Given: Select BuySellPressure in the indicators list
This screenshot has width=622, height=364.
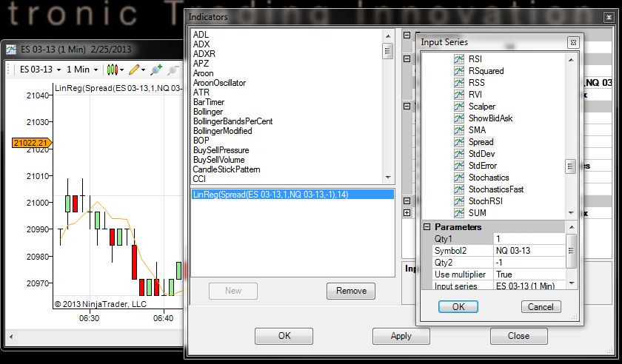Looking at the screenshot, I should (x=221, y=150).
